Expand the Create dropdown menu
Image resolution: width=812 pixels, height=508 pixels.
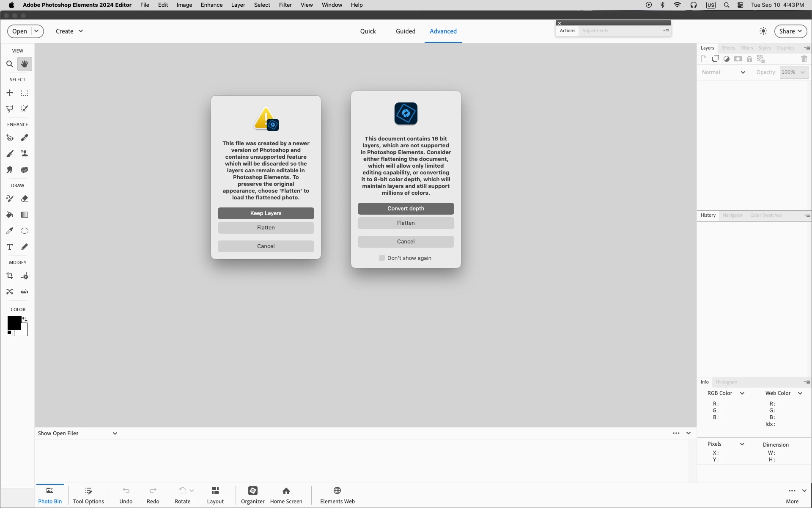click(x=69, y=31)
